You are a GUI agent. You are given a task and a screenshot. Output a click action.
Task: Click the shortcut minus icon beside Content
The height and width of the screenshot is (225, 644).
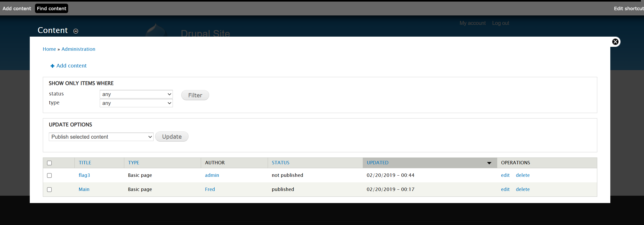[x=76, y=31]
